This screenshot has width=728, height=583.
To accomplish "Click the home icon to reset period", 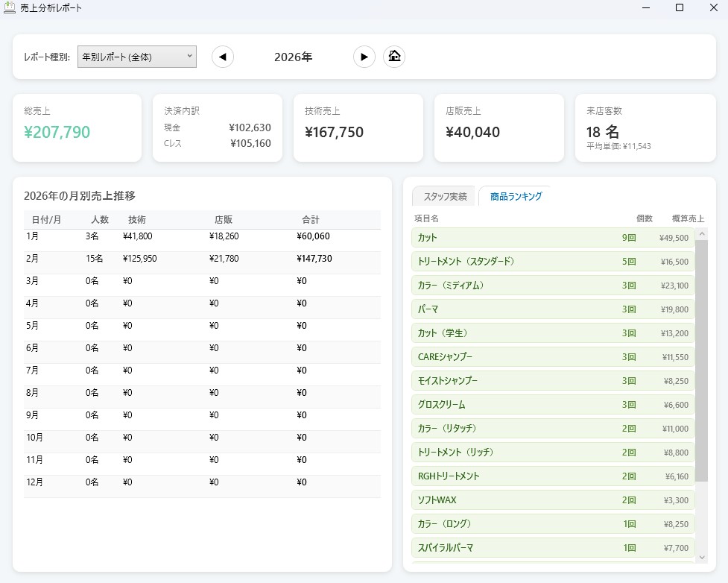I will (394, 57).
